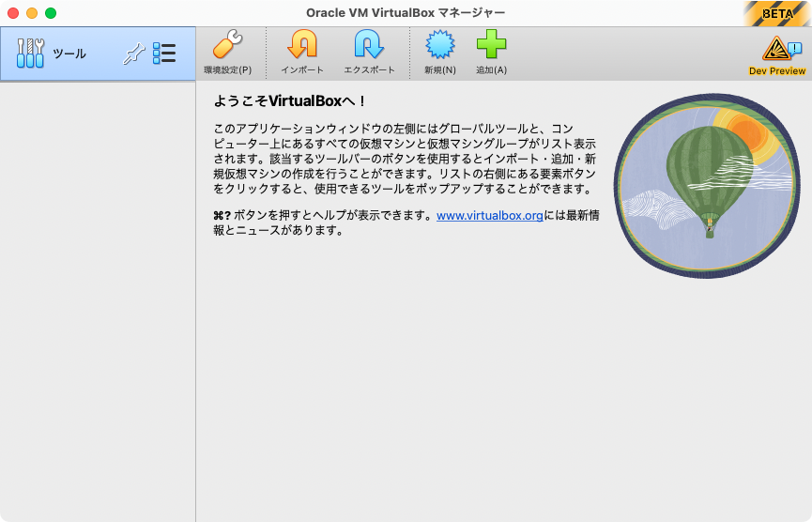The image size is (812, 522).
Task: Click the インポート import appliance icon
Action: tap(302, 44)
